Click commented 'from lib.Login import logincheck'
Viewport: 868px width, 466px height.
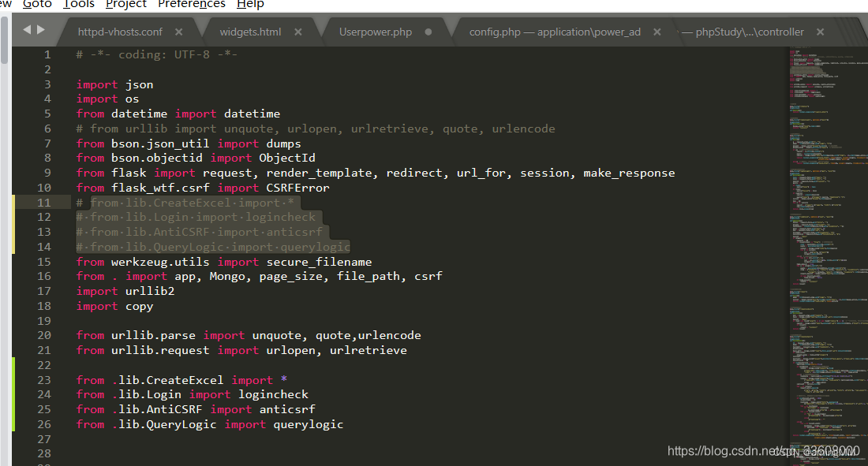coord(196,218)
